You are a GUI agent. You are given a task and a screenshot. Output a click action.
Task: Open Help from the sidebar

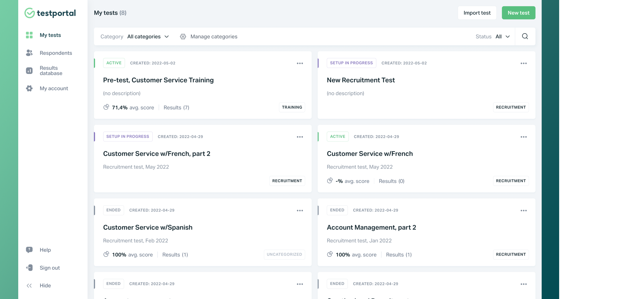(x=45, y=250)
